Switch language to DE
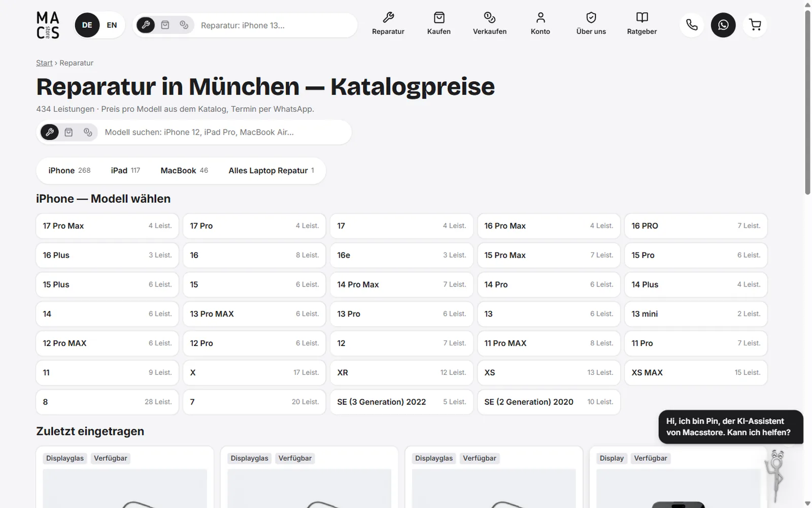This screenshot has width=812, height=508. [x=87, y=25]
